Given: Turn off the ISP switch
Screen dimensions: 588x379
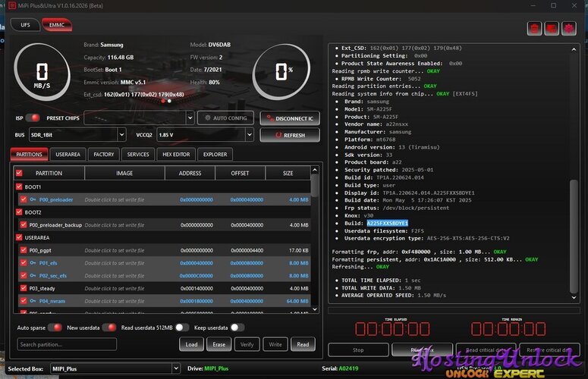Looking at the screenshot, I should pyautogui.click(x=33, y=118).
